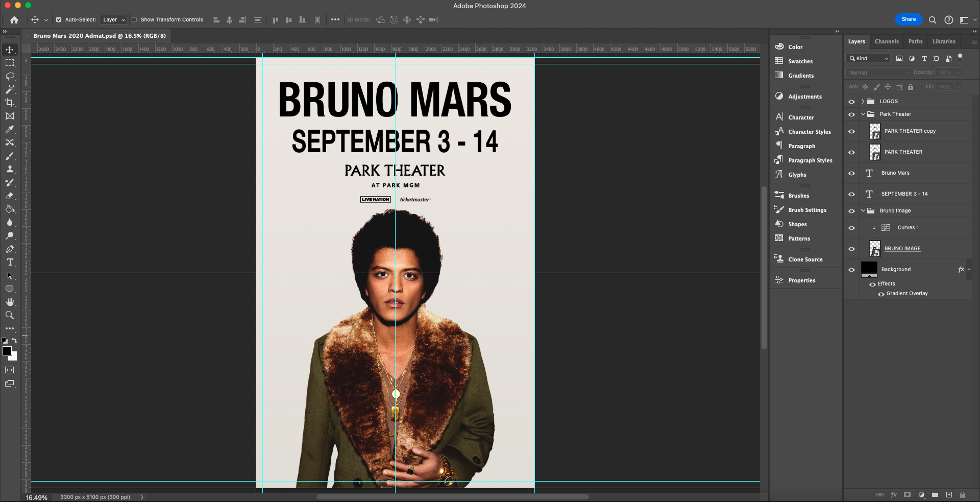Screen dimensions: 980x502
Task: Select the Horizontal Type tool
Action: (10, 262)
